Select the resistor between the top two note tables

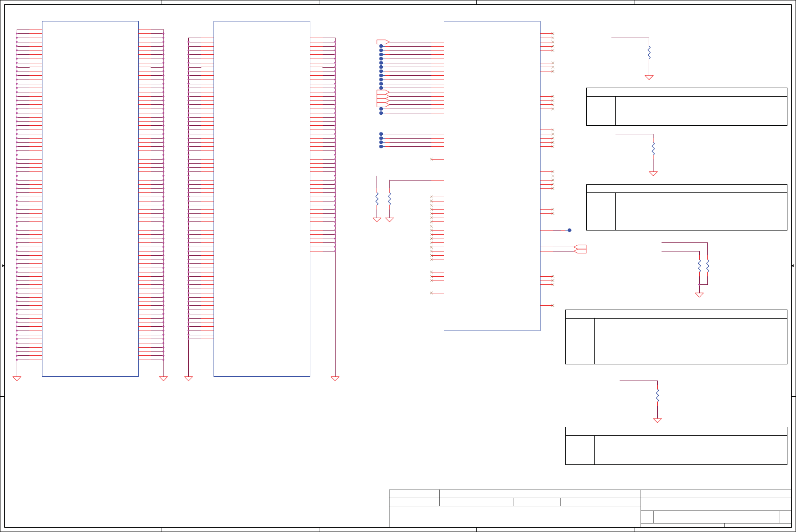pos(653,149)
